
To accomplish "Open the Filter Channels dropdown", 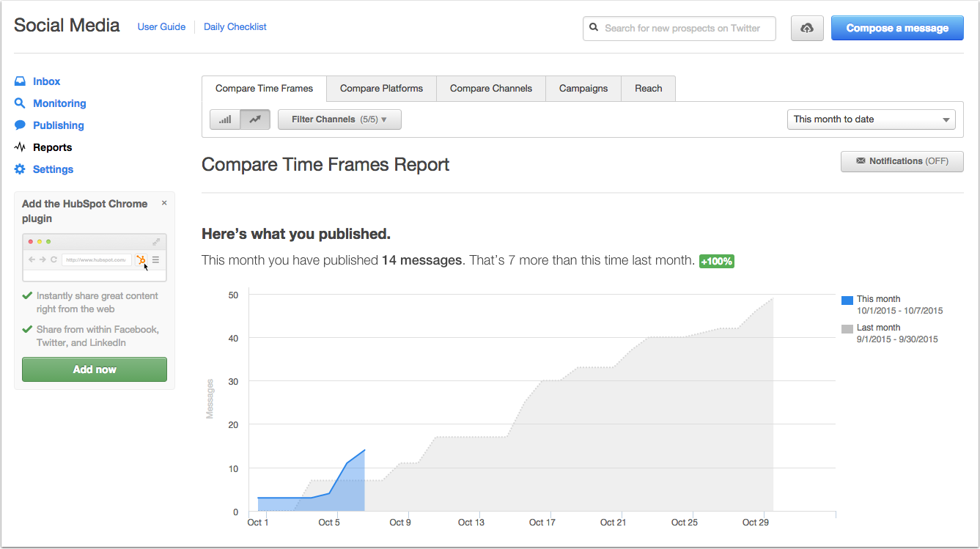I will pyautogui.click(x=339, y=119).
